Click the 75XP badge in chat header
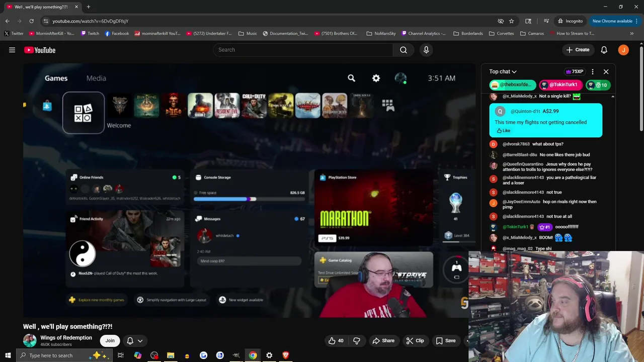The height and width of the screenshot is (362, 644). pos(574,72)
